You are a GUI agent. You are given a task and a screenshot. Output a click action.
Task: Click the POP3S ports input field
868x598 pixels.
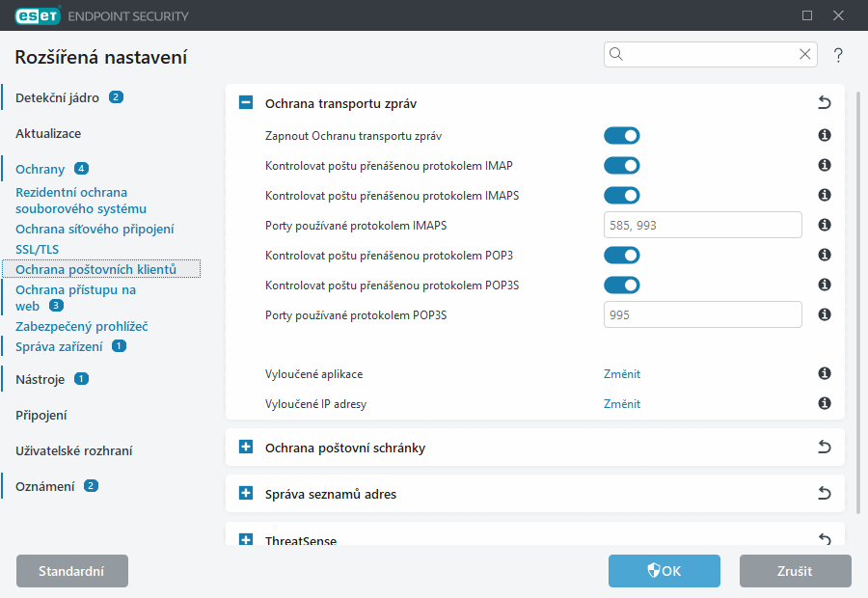[x=702, y=314]
